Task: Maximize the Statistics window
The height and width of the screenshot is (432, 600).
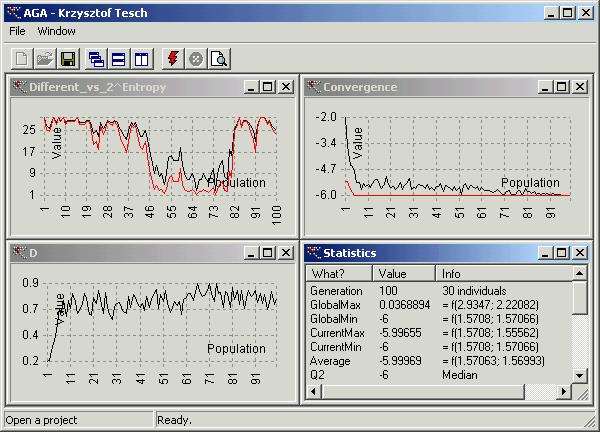Action: point(561,253)
